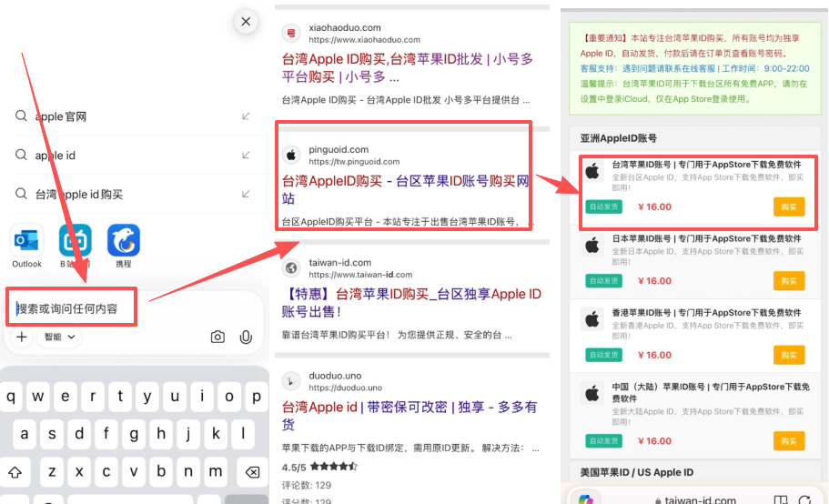Tap the Apple logo on the 台湾苹果ID账号 card

pos(592,171)
